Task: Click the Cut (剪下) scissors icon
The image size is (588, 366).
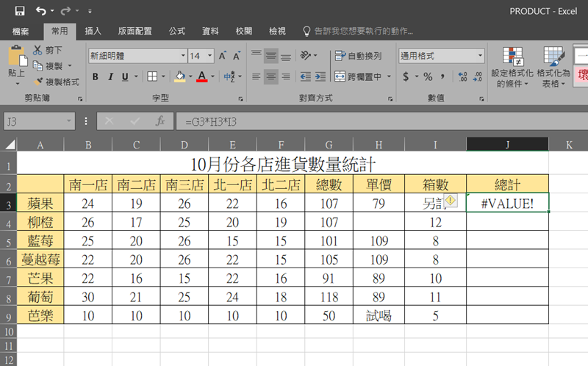Action: (38, 50)
